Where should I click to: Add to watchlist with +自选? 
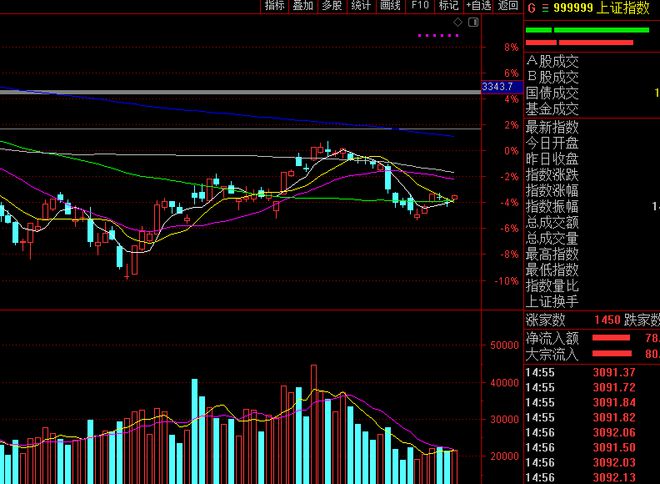pyautogui.click(x=478, y=6)
